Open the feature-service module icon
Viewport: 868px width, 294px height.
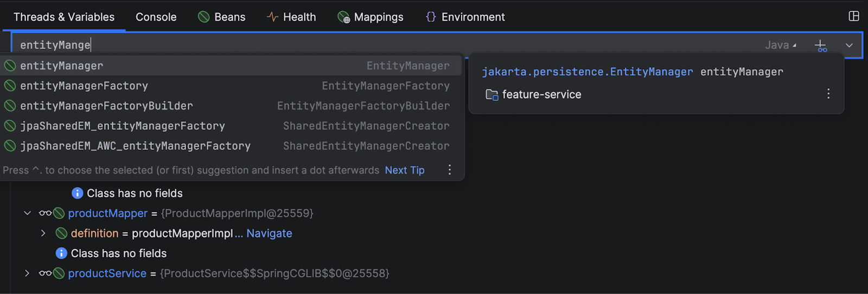pyautogui.click(x=492, y=95)
